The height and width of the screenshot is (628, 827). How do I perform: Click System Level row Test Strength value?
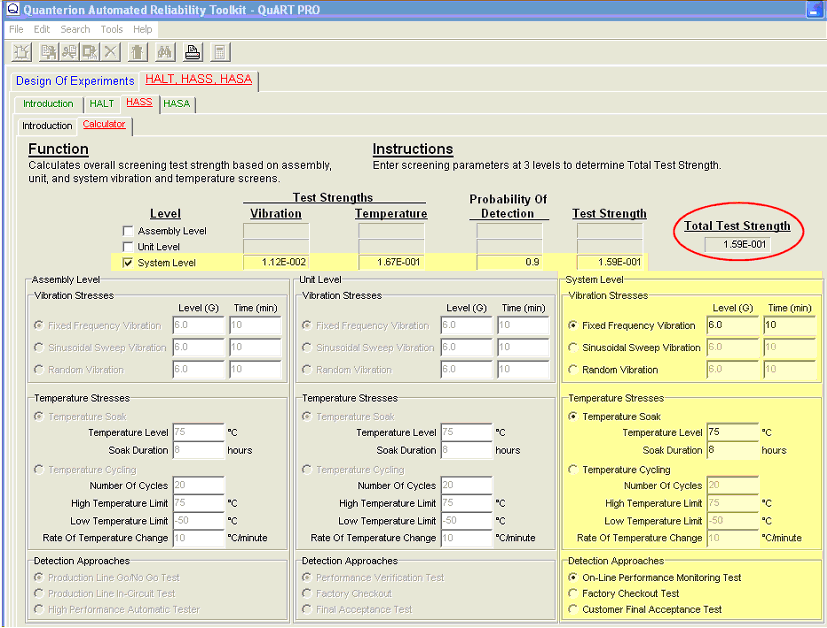coord(610,262)
